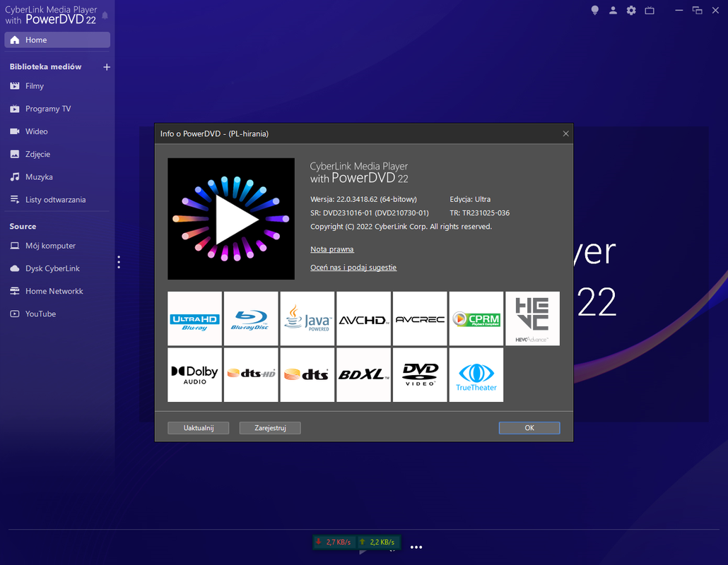Click the AVCREC logo
The width and height of the screenshot is (728, 565).
(420, 319)
